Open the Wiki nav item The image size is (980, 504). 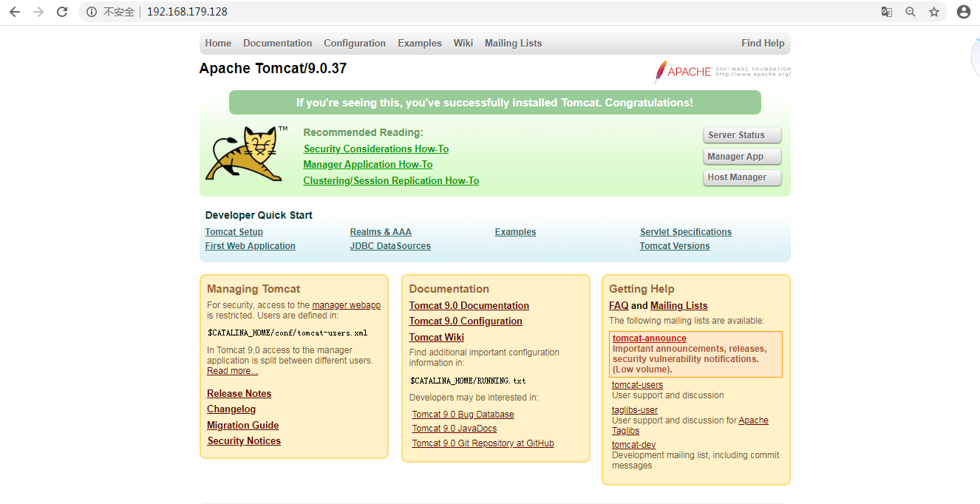pyautogui.click(x=463, y=43)
